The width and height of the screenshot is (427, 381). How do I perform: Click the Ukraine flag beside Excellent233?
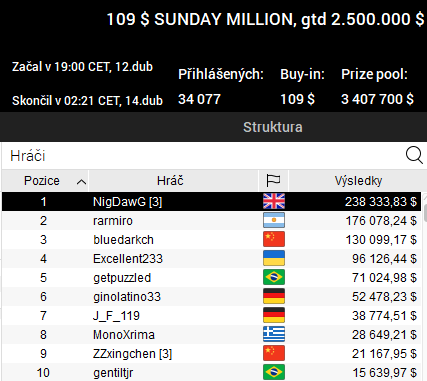[x=274, y=258]
